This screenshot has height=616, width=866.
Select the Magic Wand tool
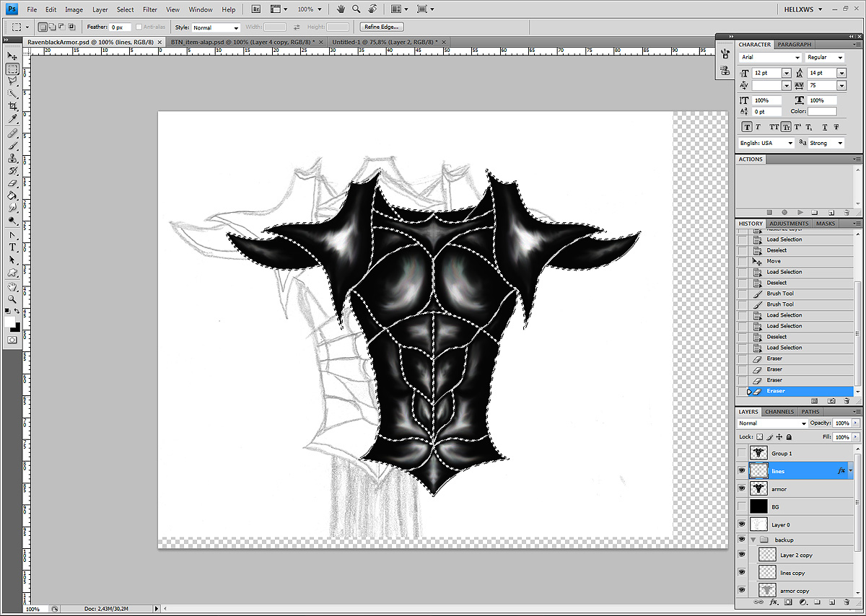tap(12, 94)
